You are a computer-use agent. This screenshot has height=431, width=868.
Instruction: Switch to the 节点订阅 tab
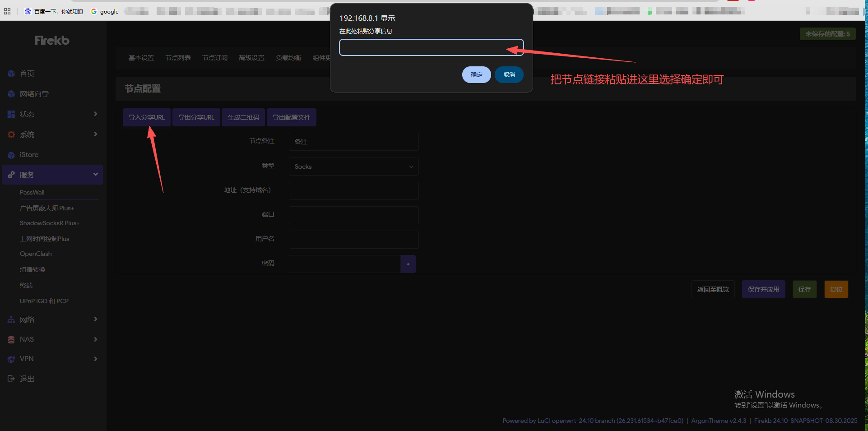click(x=215, y=58)
